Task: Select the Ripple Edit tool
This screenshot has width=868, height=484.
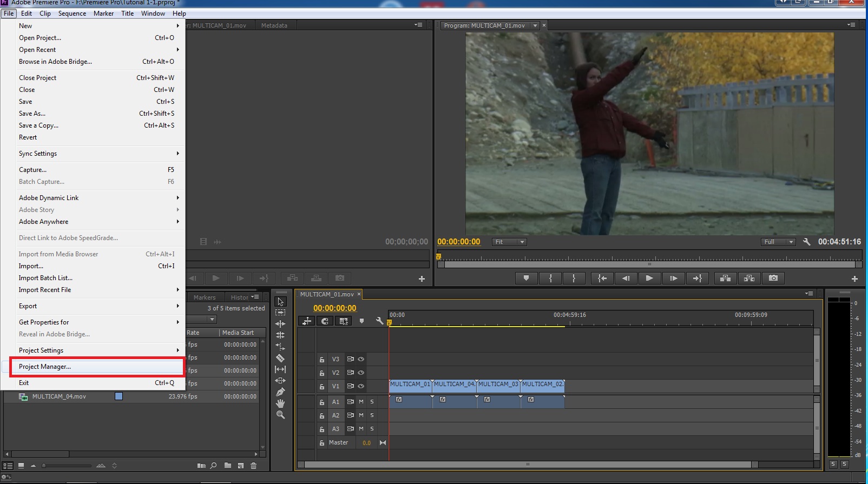Action: (280, 324)
